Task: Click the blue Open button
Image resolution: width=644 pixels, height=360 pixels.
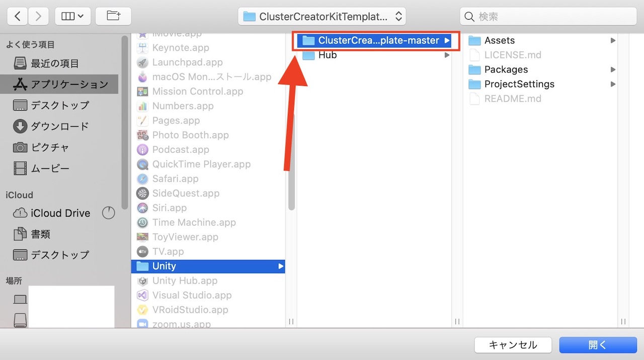Action: point(598,345)
